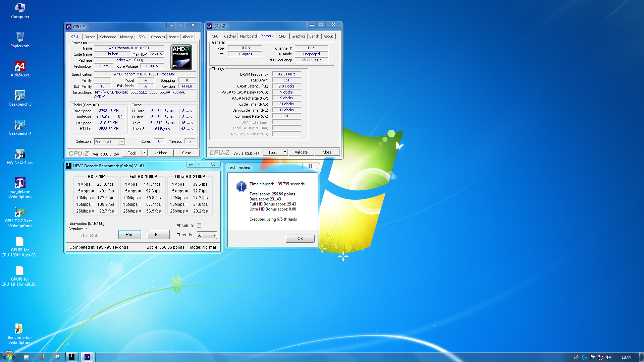Viewport: 644px width, 362px height.
Task: Click the molecule-shaped tray icon
Action: (x=576, y=357)
